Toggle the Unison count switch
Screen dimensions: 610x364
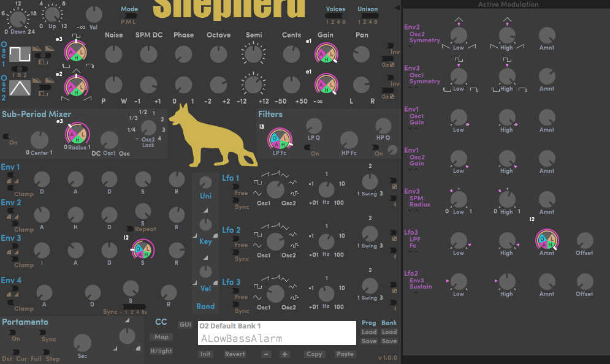click(x=368, y=16)
